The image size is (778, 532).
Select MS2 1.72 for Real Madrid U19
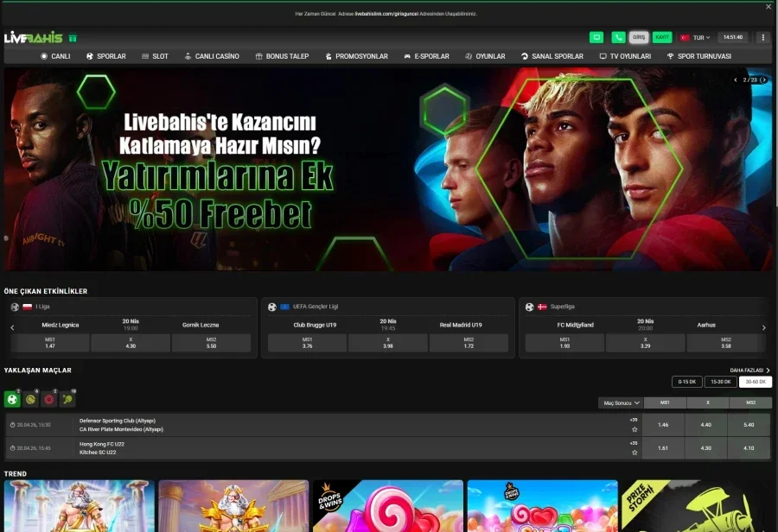[x=469, y=343]
